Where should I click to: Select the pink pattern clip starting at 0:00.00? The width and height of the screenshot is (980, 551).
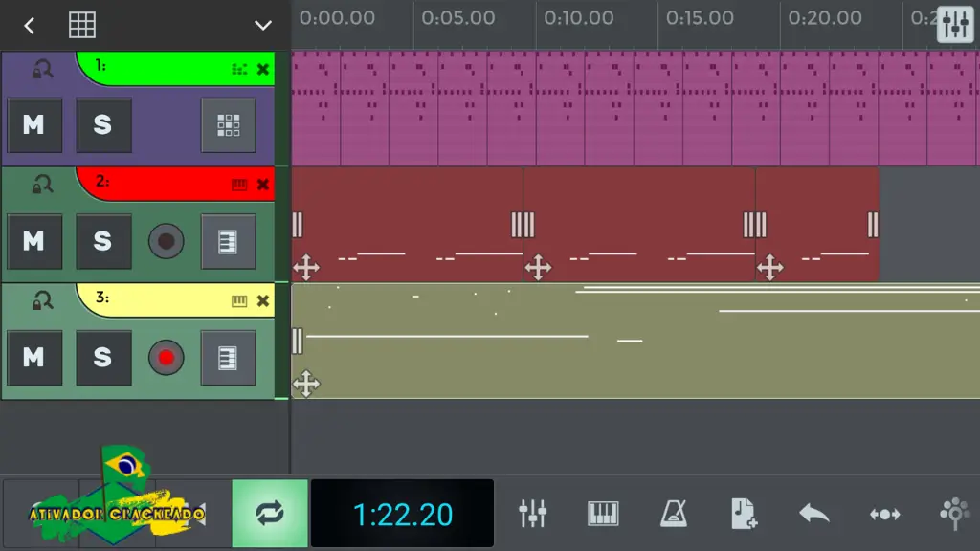coord(316,108)
